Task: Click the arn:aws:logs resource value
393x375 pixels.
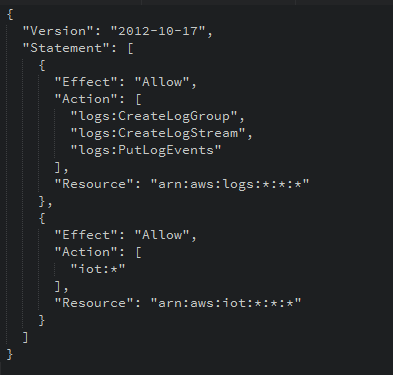Action: 230,184
